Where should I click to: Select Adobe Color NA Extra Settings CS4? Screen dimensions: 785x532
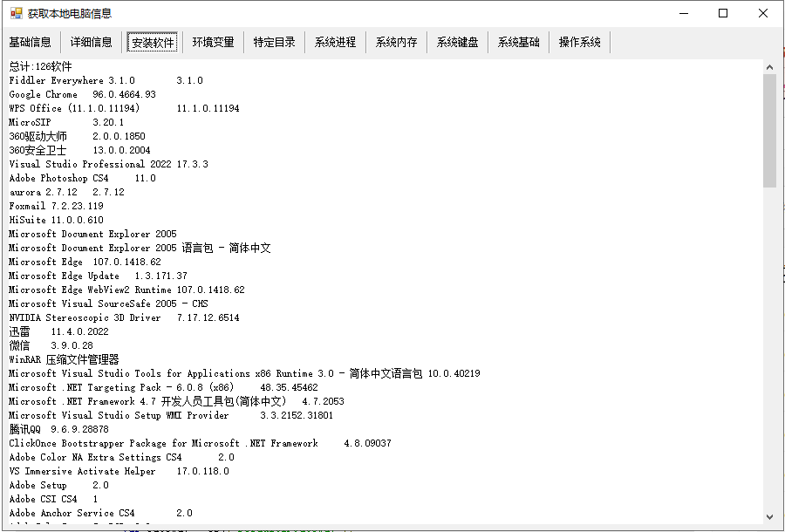tap(121, 459)
